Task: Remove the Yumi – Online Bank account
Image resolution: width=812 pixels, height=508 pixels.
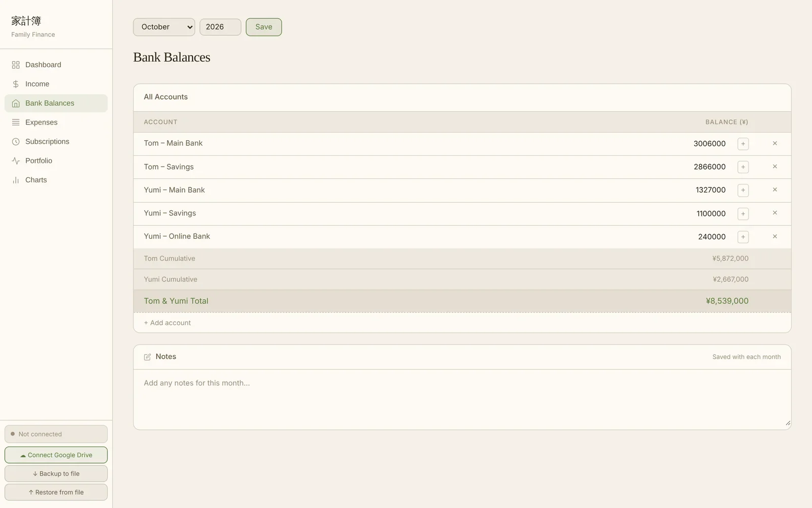Action: point(775,236)
